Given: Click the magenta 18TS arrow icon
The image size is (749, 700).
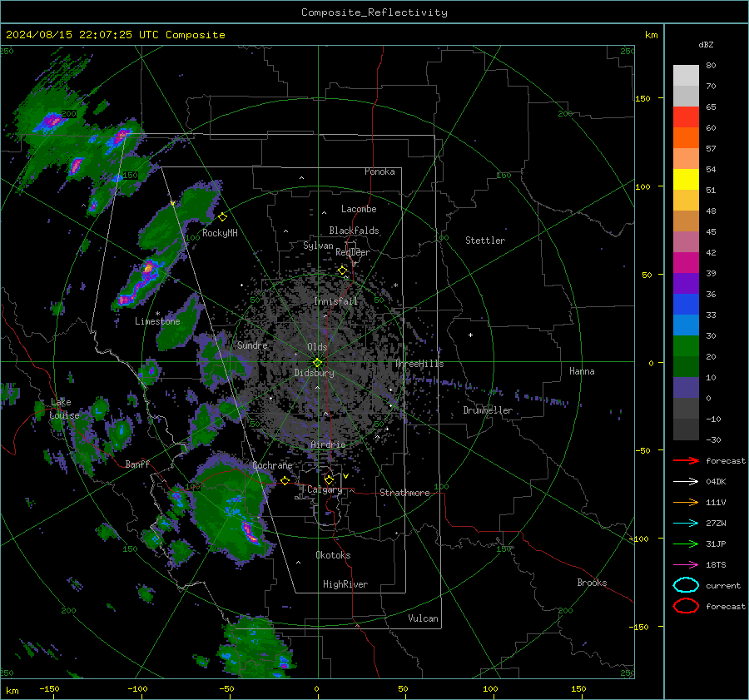Looking at the screenshot, I should (686, 565).
